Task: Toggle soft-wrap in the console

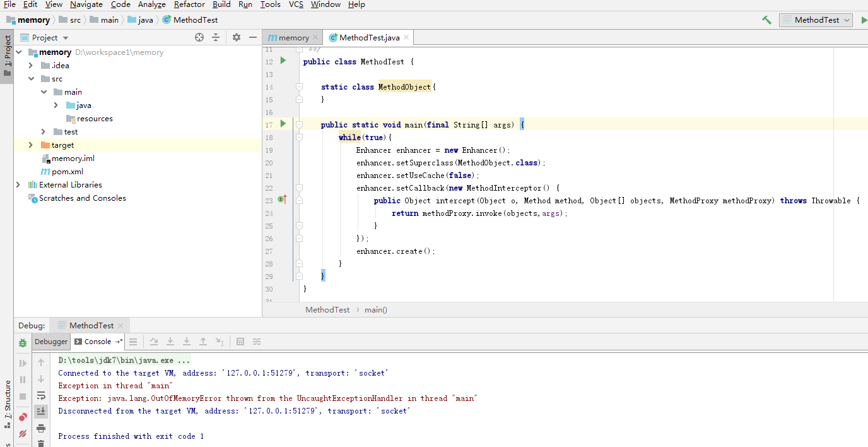Action: click(41, 396)
